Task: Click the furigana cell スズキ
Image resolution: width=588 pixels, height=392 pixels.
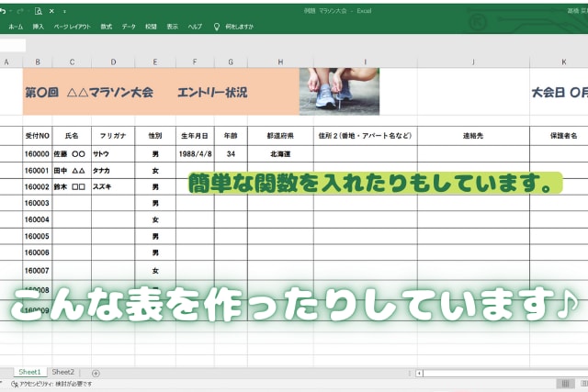Action: 113,186
